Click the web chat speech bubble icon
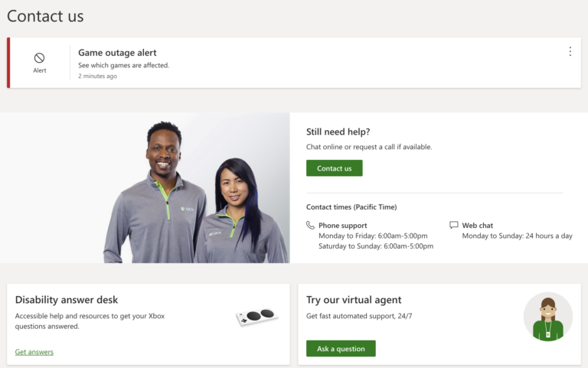The width and height of the screenshot is (588, 368). pyautogui.click(x=454, y=226)
